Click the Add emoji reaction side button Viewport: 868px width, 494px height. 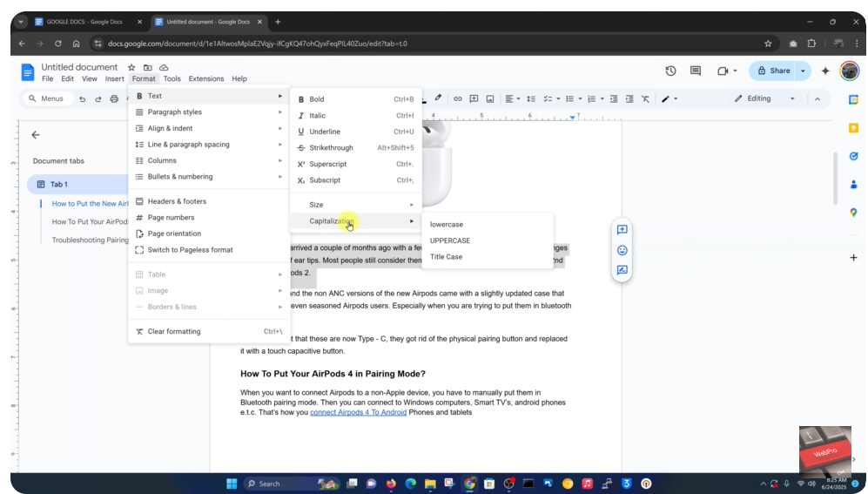coord(622,250)
